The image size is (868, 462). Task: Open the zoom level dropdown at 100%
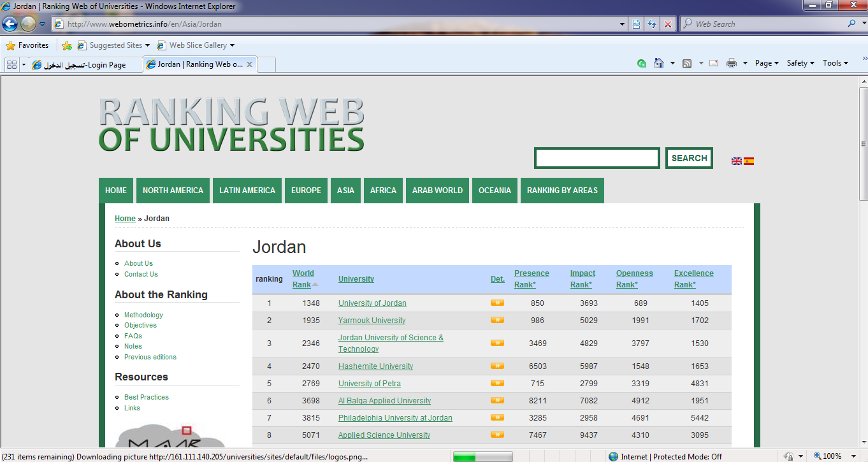[x=855, y=456]
